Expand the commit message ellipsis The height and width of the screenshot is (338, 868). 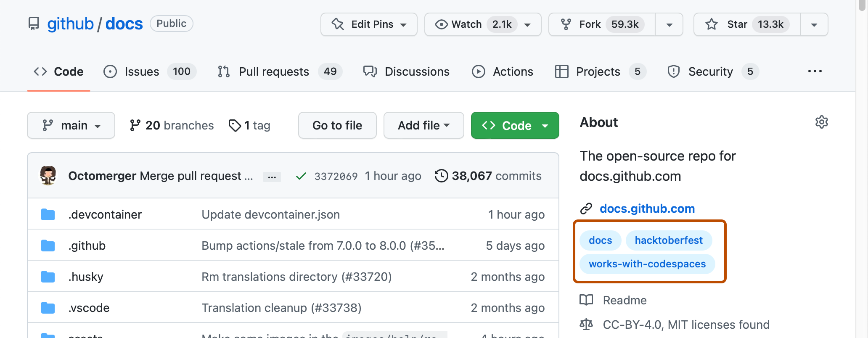pyautogui.click(x=272, y=177)
